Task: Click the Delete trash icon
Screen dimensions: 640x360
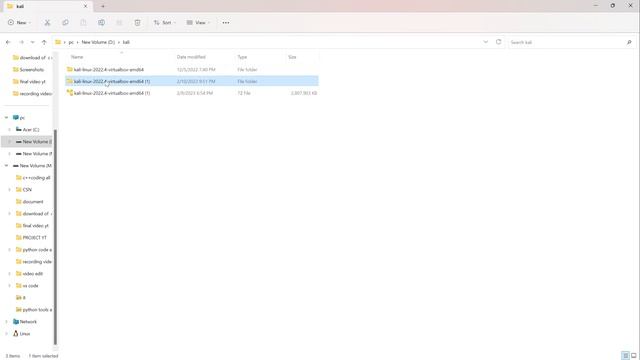Action: tap(138, 22)
